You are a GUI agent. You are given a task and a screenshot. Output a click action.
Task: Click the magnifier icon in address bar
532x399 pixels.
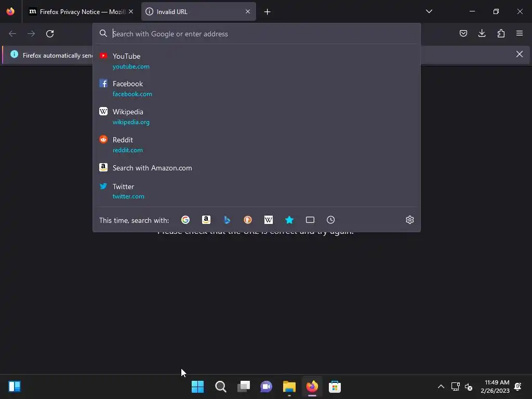tap(103, 33)
